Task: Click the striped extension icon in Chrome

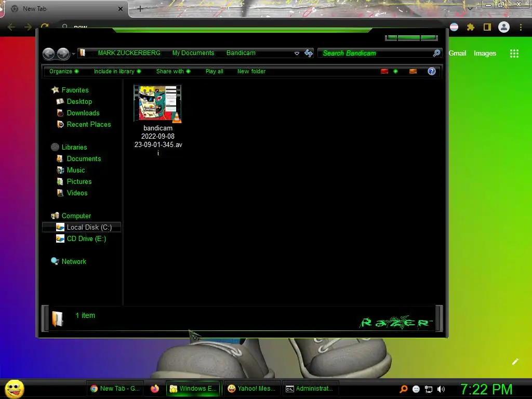Action: (454, 27)
